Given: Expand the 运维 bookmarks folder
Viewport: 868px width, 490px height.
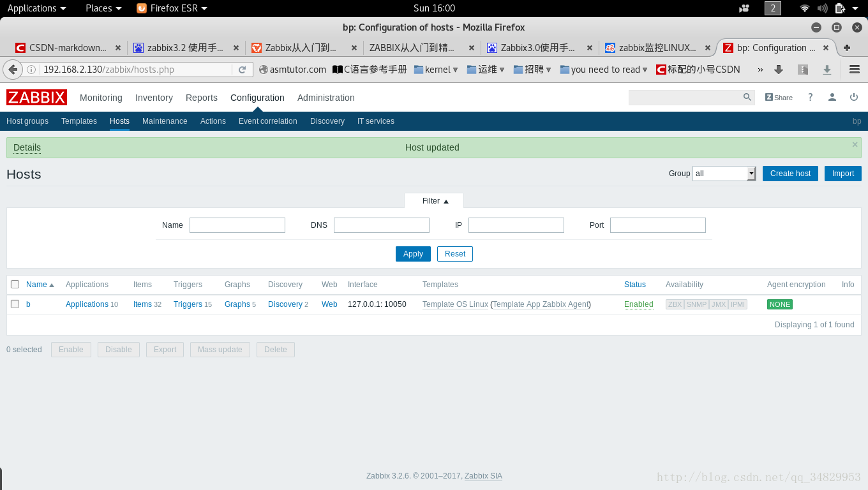Looking at the screenshot, I should 486,70.
